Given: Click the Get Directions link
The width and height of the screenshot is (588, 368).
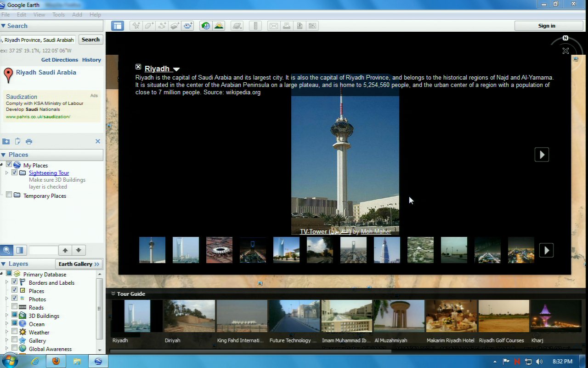Looking at the screenshot, I should pos(60,60).
